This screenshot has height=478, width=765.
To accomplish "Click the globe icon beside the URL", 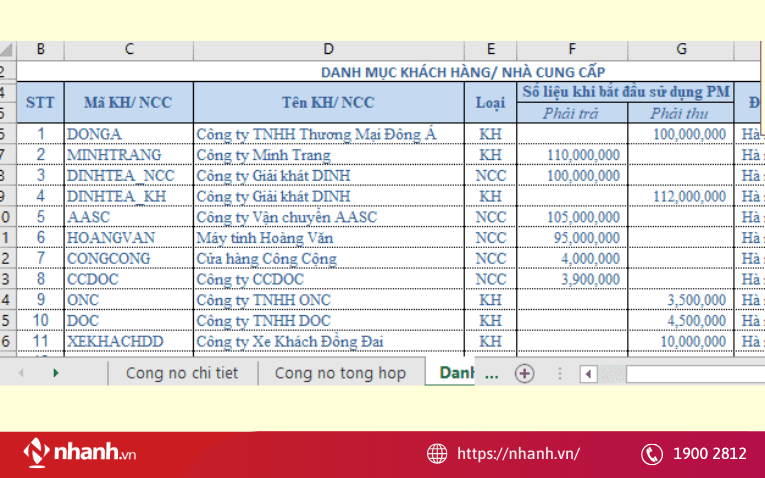I will (x=437, y=454).
